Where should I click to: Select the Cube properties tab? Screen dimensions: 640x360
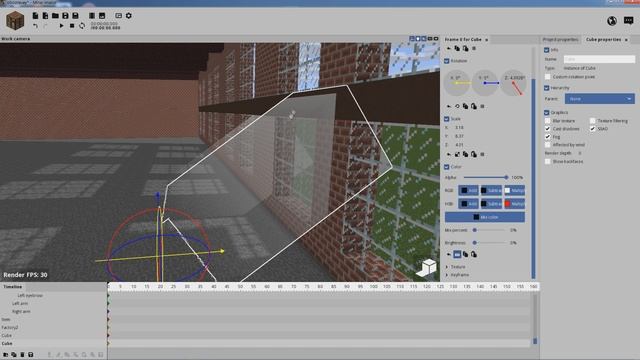point(603,40)
